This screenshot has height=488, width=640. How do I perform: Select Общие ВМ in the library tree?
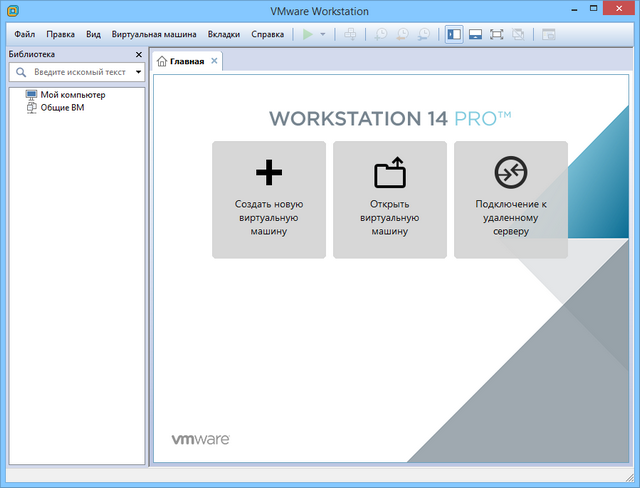pyautogui.click(x=62, y=107)
